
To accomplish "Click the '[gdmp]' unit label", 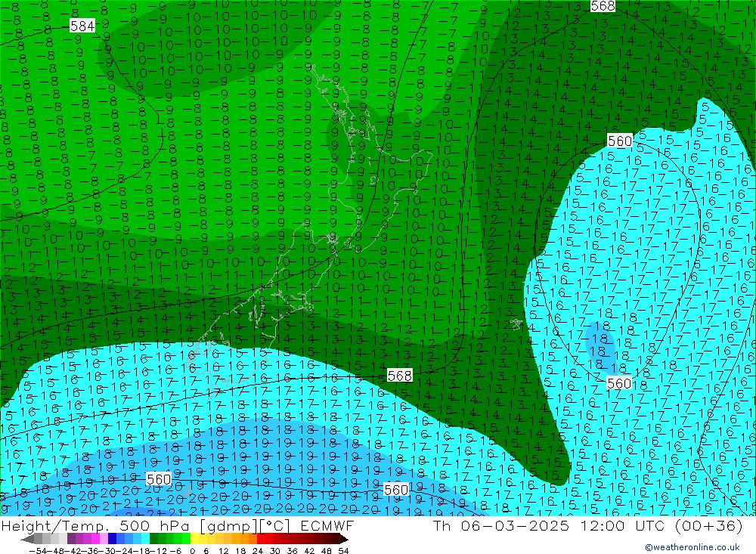I will (230, 526).
